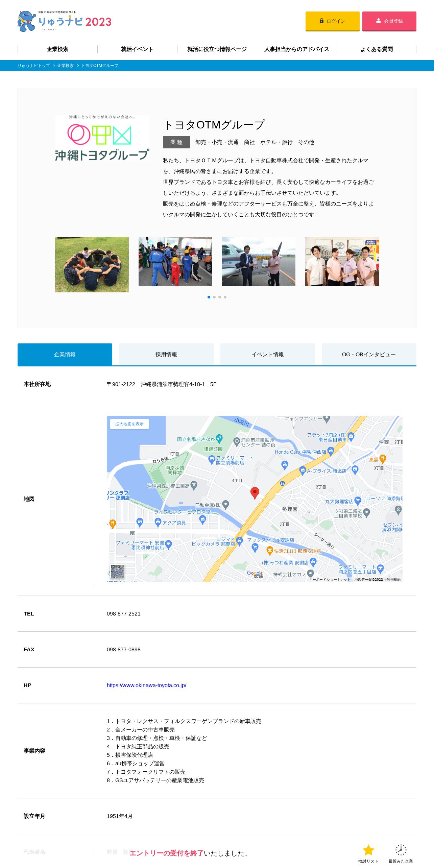Viewport: 434px width, 868px height.
Task: Open the okinawa-toyota.co.jp HP link
Action: click(x=146, y=685)
